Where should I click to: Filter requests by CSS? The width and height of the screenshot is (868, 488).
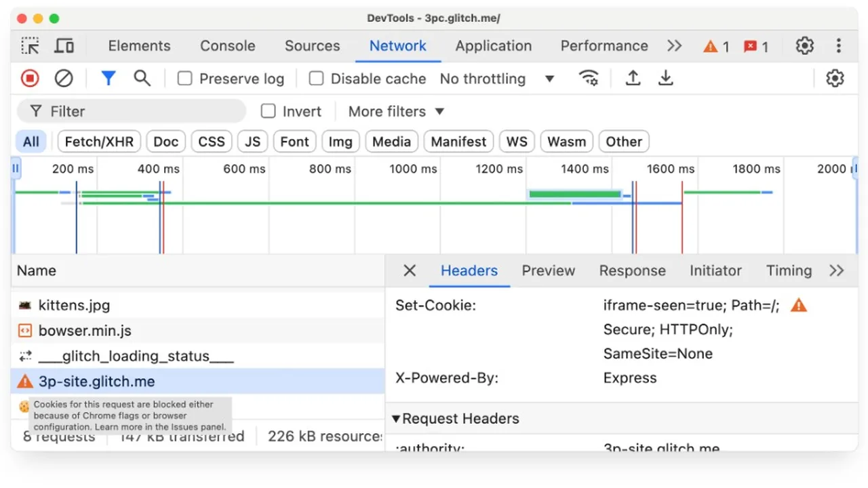pyautogui.click(x=212, y=142)
